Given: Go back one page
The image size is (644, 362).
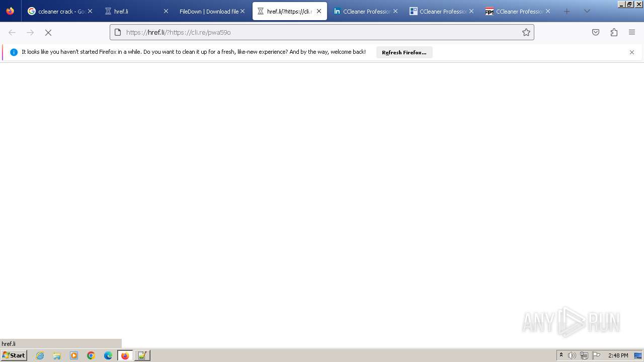Looking at the screenshot, I should 12,32.
